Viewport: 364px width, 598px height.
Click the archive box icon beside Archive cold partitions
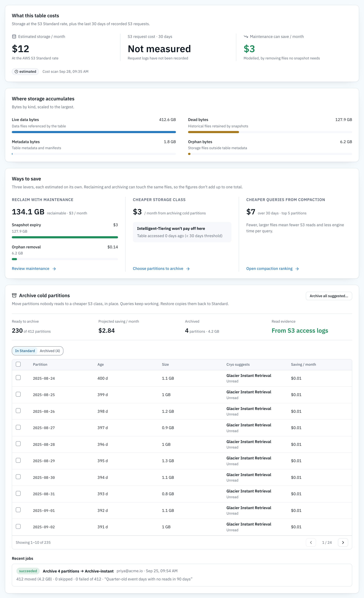click(x=14, y=295)
